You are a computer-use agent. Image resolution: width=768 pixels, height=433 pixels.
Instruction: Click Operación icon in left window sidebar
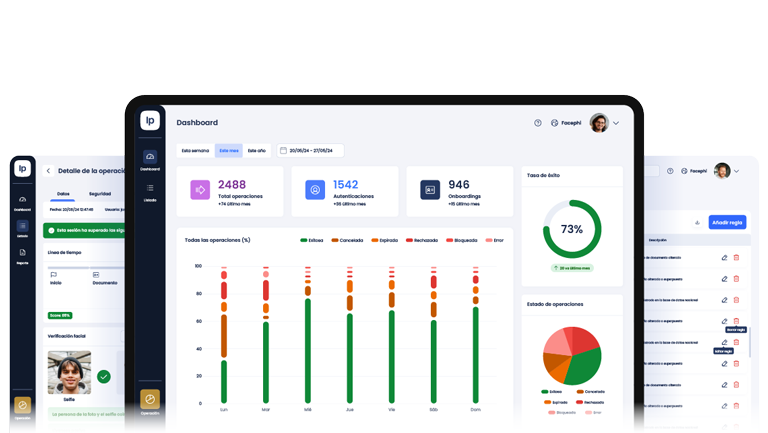[x=23, y=405]
